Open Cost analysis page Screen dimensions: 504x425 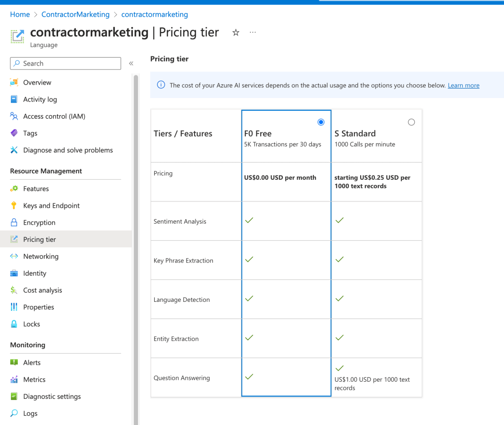42,290
